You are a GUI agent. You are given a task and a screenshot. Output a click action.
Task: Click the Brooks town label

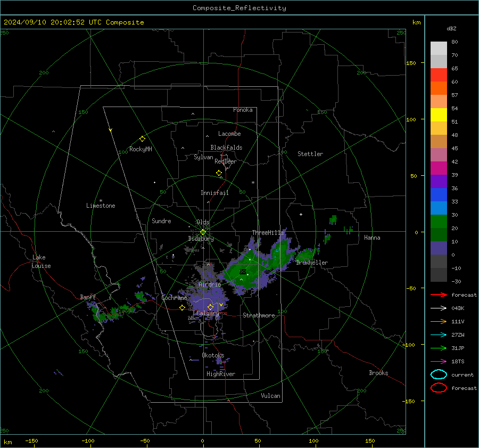pos(378,373)
